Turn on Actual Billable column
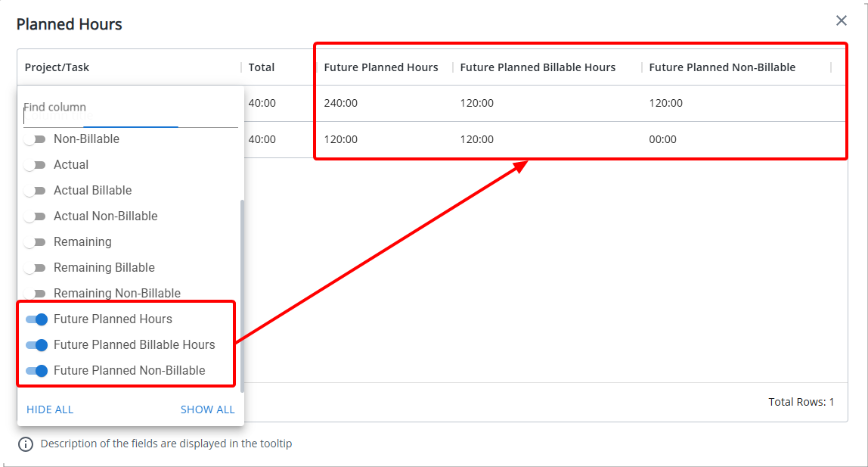Viewport: 868px width, 467px height. (x=36, y=191)
